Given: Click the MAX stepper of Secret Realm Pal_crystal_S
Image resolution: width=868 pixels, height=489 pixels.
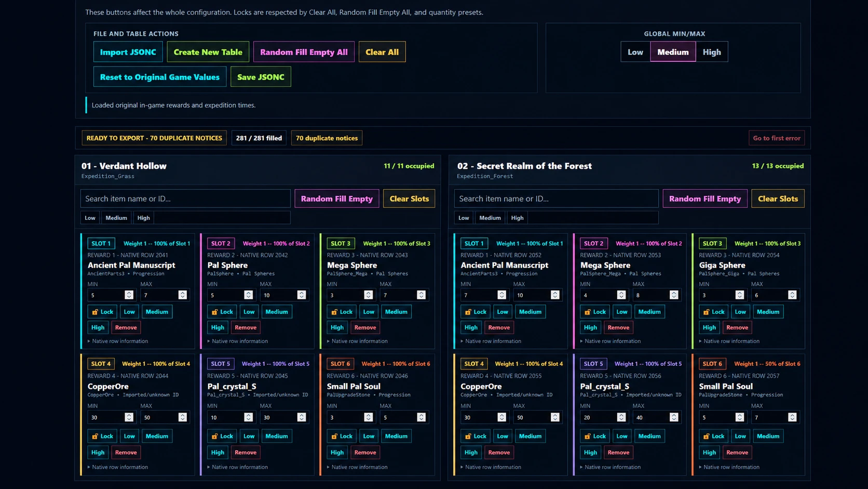Looking at the screenshot, I should tap(674, 417).
